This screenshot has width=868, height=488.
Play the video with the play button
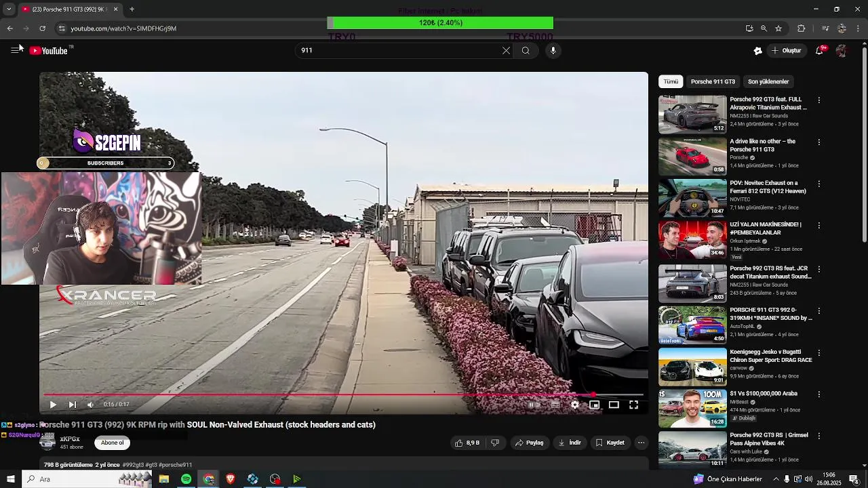53,405
